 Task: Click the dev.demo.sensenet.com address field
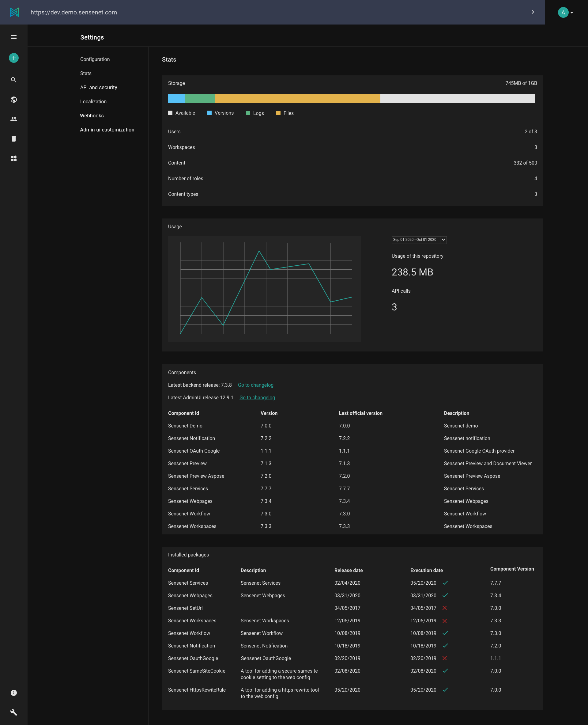point(74,12)
